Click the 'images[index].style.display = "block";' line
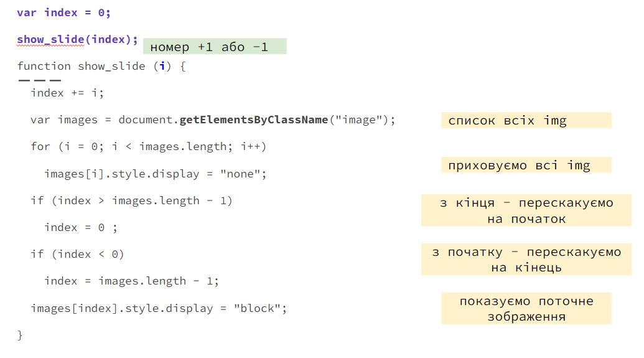Screen dimensions: 644x358 pos(159,308)
